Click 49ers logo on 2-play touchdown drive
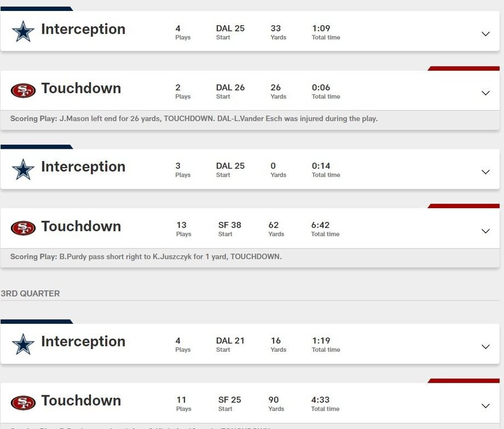This screenshot has width=504, height=429. 23,90
